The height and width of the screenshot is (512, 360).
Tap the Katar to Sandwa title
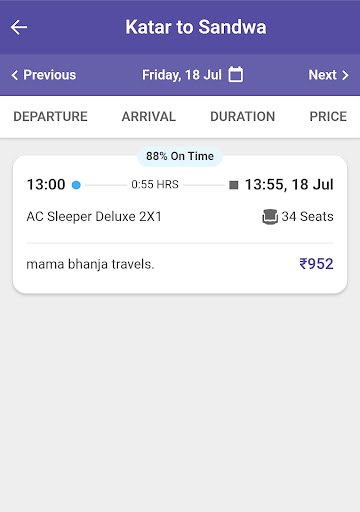pos(196,27)
